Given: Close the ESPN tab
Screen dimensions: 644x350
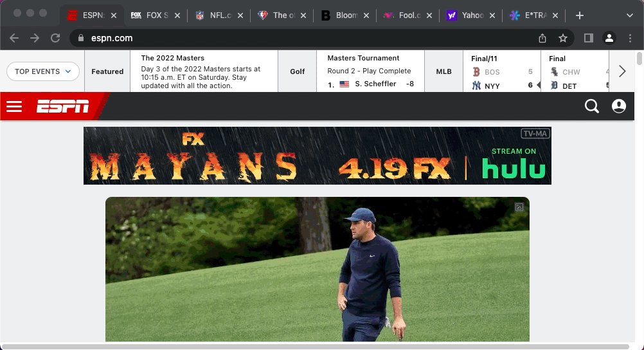Looking at the screenshot, I should click(114, 15).
